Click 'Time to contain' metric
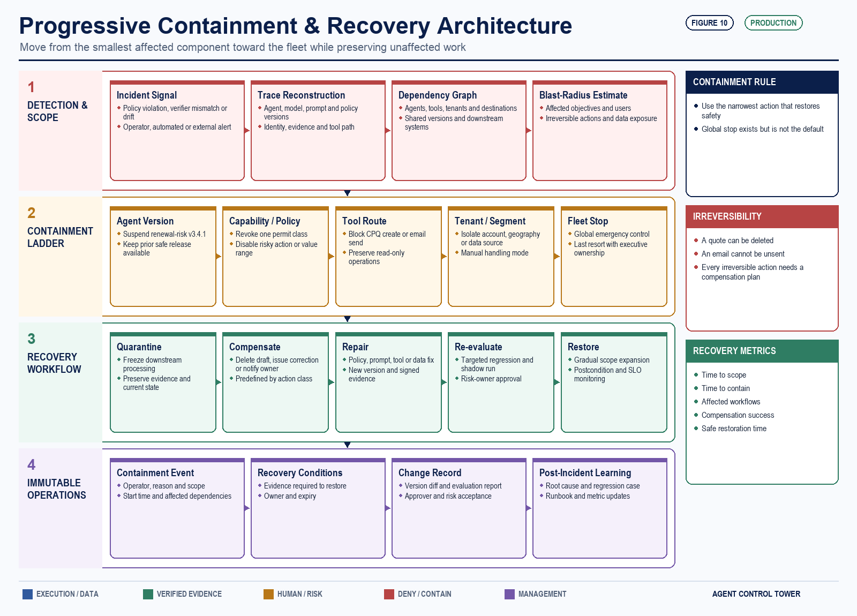Viewport: 857px width, 616px height. [x=726, y=388]
